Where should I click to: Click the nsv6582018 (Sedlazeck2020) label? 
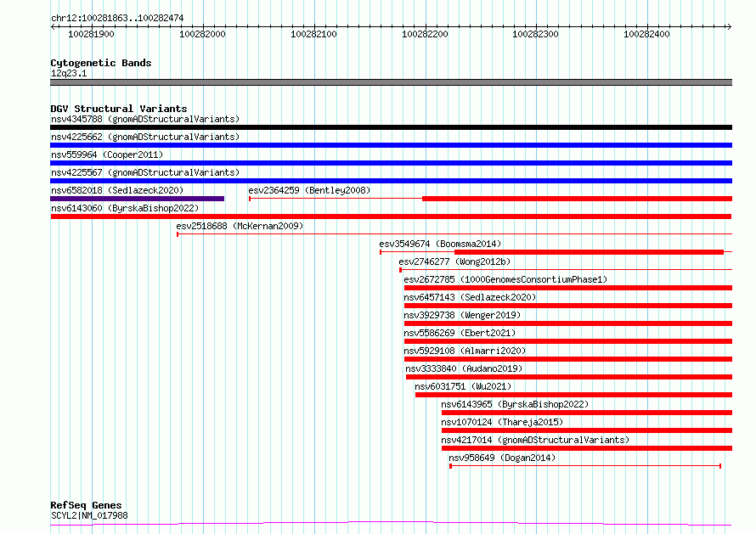[117, 190]
